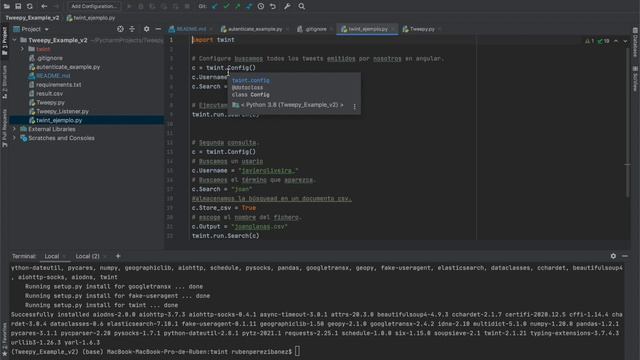Go to next highlighted error arrow

[x=625, y=41]
